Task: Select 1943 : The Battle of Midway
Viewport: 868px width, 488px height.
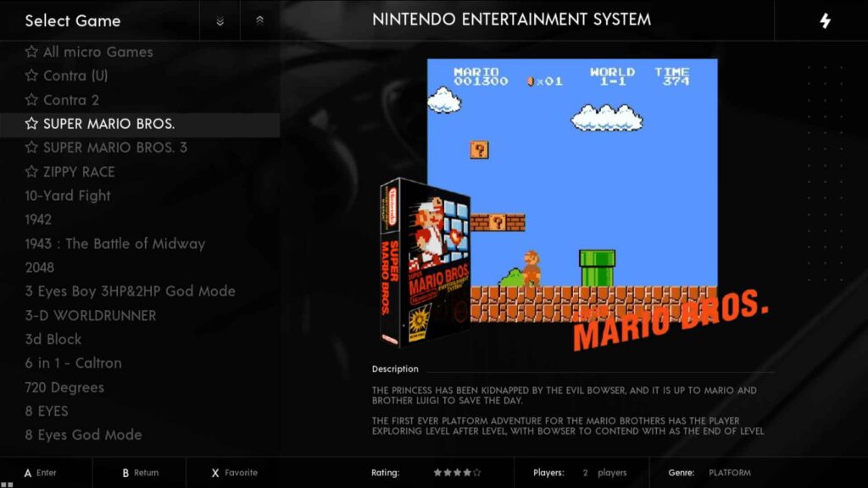Action: (114, 243)
